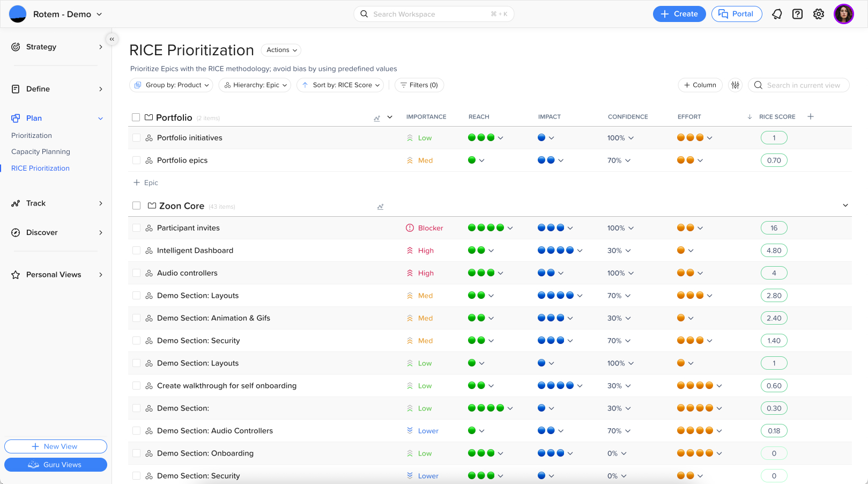Open the Group by: Product dropdown

[172, 85]
